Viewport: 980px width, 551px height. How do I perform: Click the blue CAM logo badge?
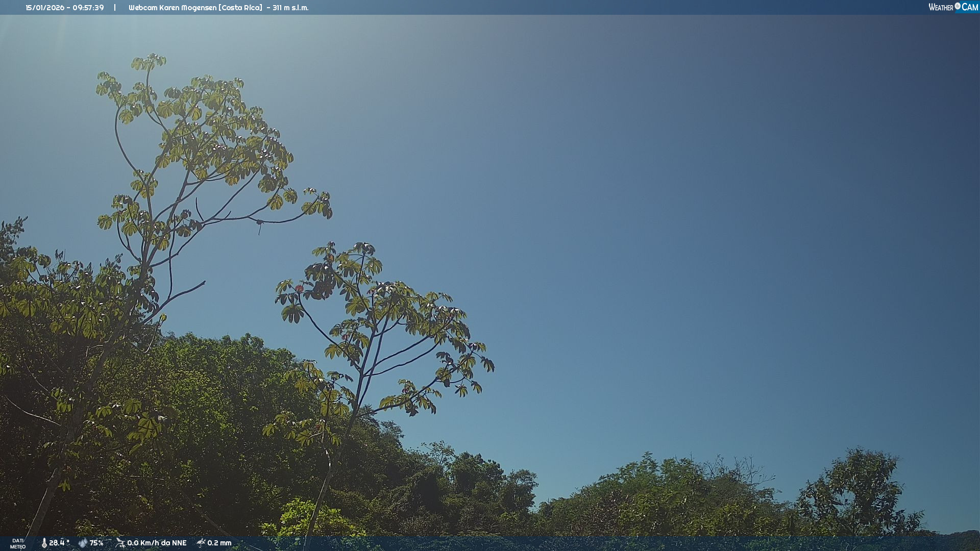pyautogui.click(x=970, y=7)
